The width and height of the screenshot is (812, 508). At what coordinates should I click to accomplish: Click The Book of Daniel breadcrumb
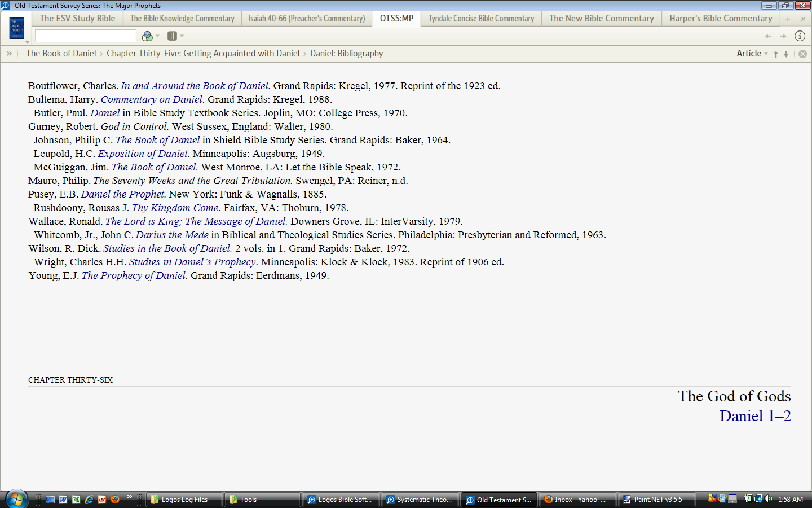(61, 54)
